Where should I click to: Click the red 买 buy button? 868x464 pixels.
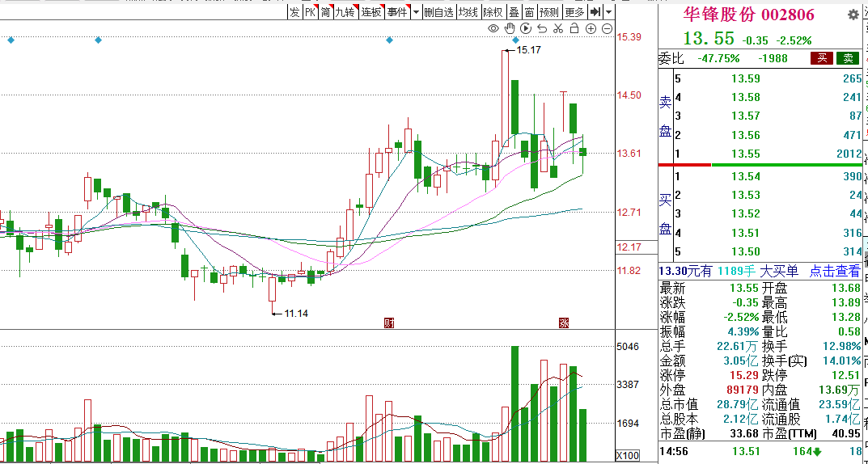coord(821,58)
